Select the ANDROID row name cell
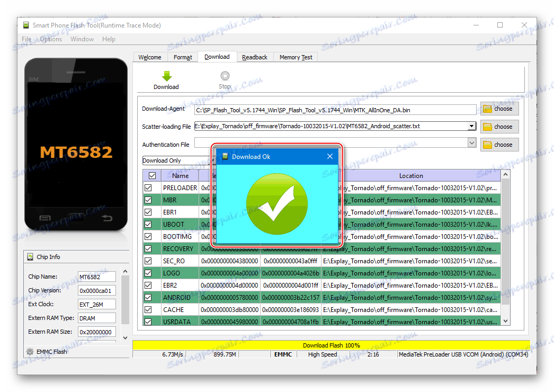Screen dimensions: 554x392 click(x=180, y=298)
